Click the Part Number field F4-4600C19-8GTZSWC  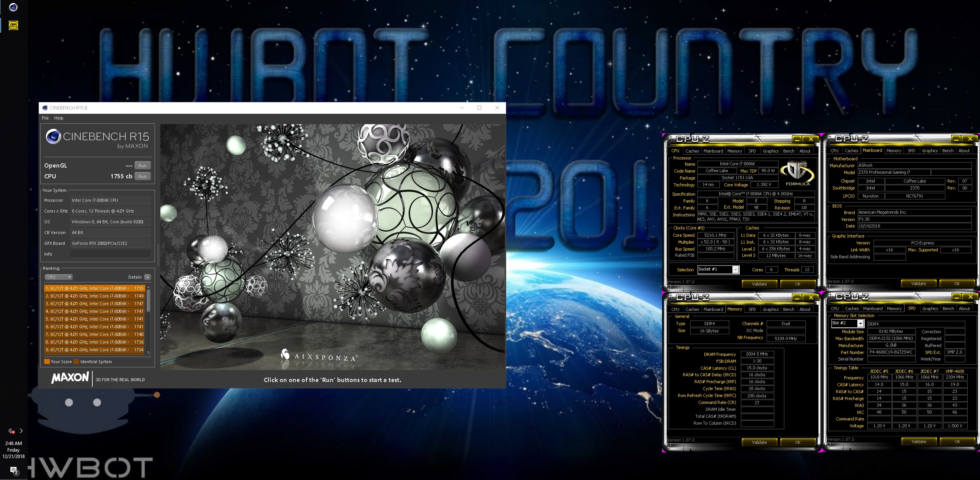click(x=890, y=352)
